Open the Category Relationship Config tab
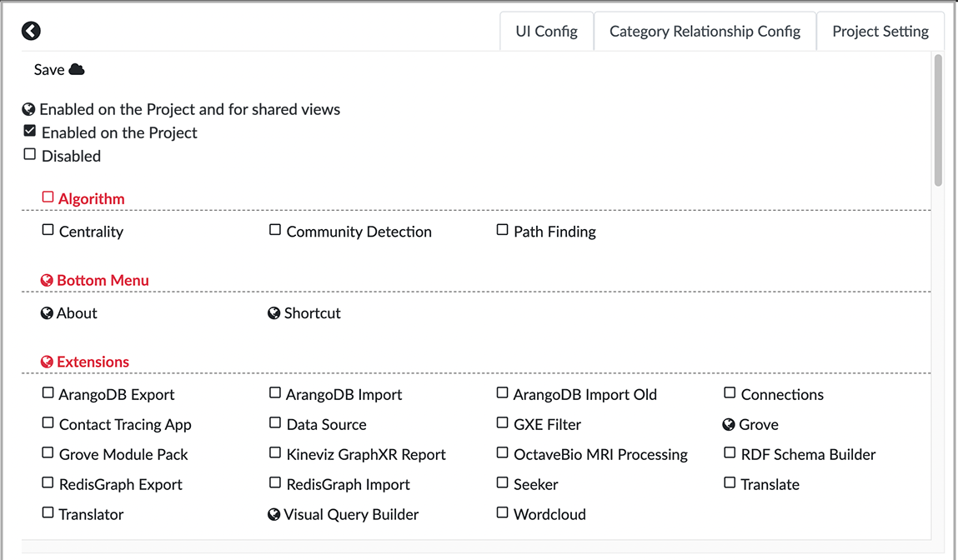The height and width of the screenshot is (560, 958). click(705, 31)
